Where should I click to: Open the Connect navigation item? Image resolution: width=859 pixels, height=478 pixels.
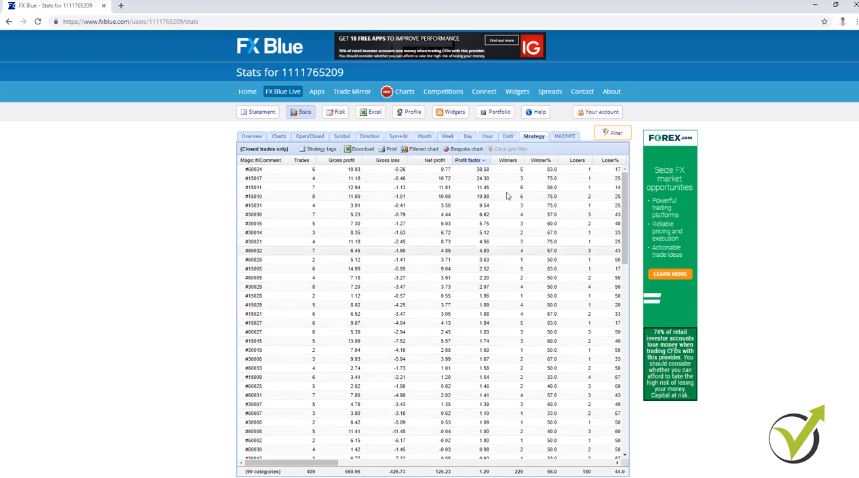[484, 91]
